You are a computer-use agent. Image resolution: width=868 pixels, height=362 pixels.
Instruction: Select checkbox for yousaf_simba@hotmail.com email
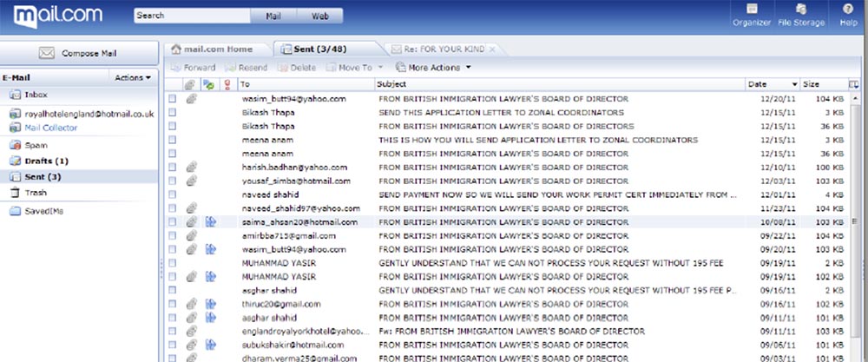coord(172,181)
